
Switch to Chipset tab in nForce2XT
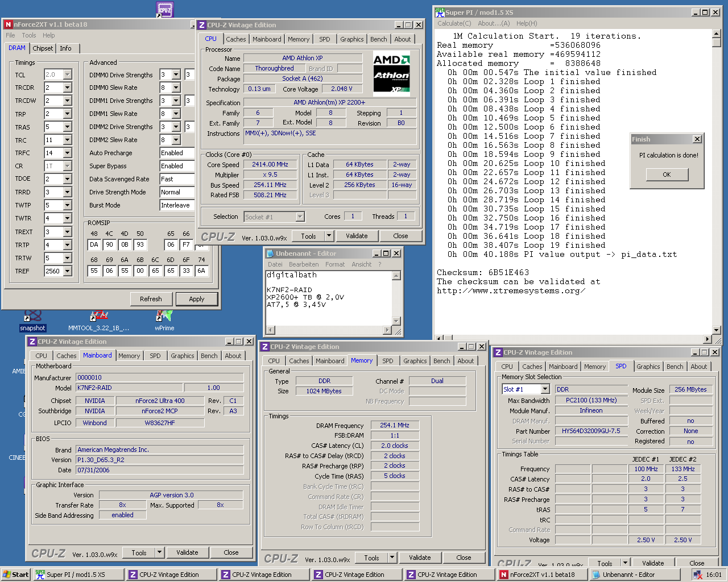point(43,48)
